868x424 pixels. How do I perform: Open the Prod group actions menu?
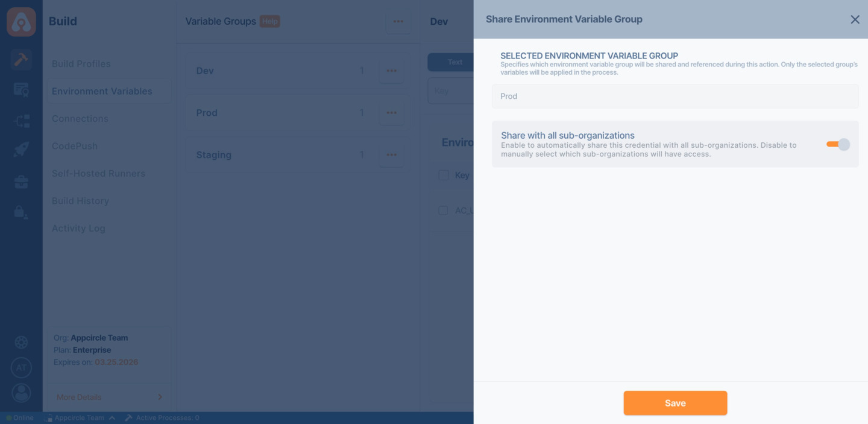click(x=391, y=112)
